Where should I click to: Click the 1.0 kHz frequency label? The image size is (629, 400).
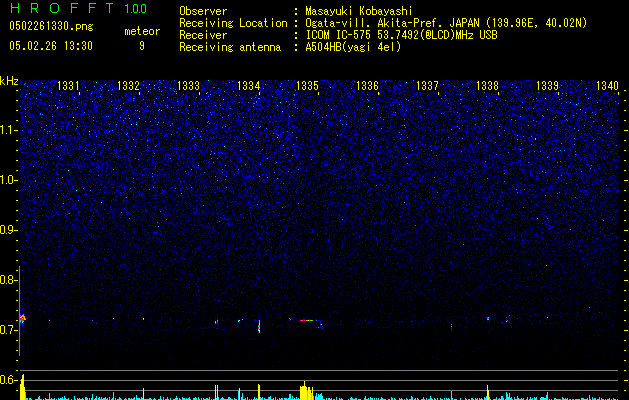click(x=8, y=180)
